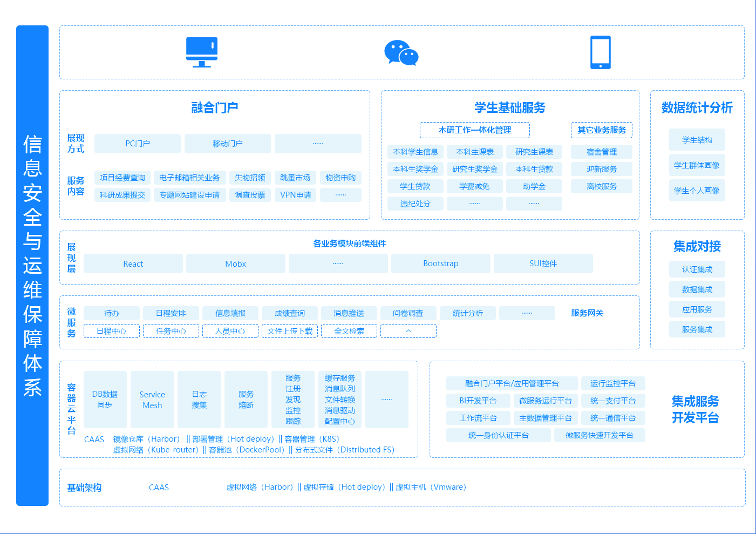756x534 pixels.
Task: Click the 服务网关 label
Action: [x=587, y=313]
